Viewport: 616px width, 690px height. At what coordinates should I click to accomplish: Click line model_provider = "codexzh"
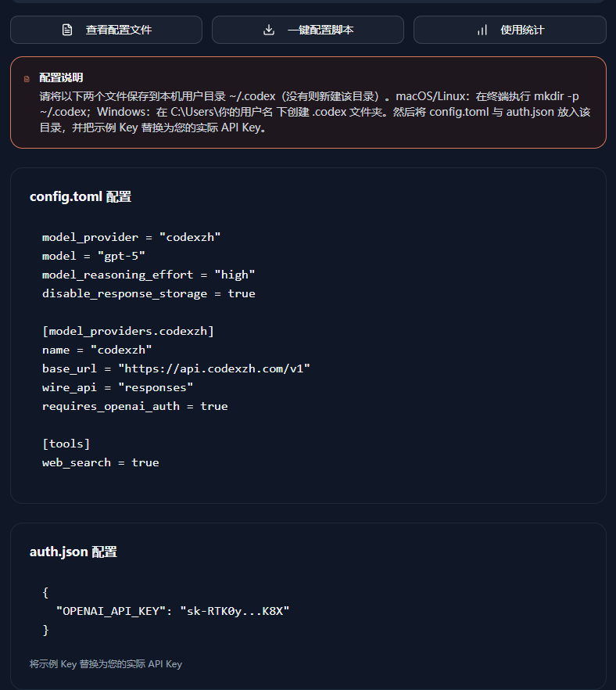pyautogui.click(x=131, y=237)
